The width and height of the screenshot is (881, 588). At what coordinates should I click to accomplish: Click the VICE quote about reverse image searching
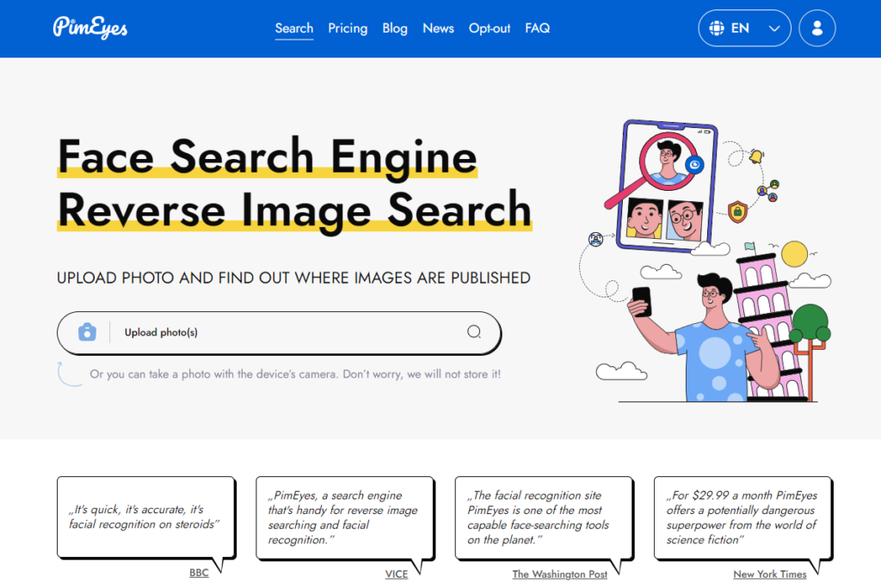345,518
